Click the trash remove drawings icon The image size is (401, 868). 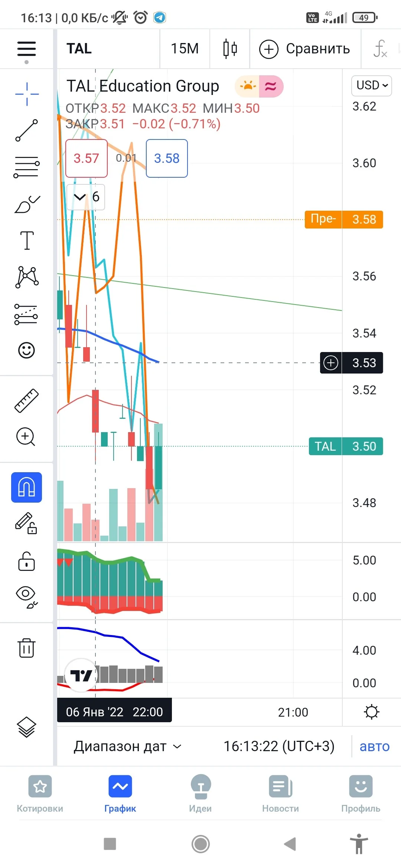(x=26, y=648)
